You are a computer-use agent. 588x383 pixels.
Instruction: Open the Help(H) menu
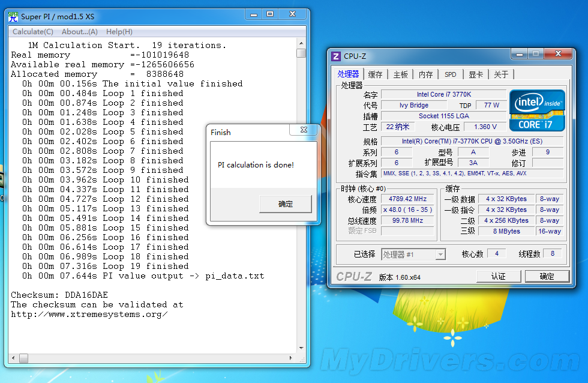tap(119, 32)
